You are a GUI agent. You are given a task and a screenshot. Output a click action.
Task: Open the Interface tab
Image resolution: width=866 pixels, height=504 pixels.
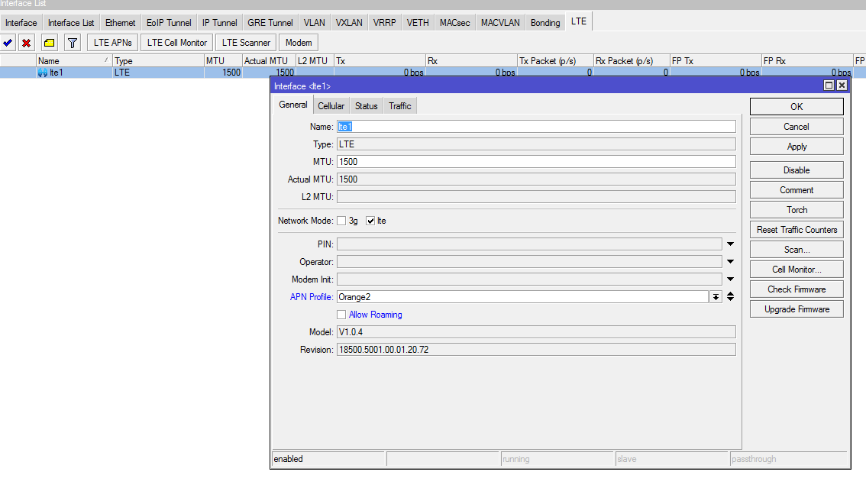click(x=21, y=23)
